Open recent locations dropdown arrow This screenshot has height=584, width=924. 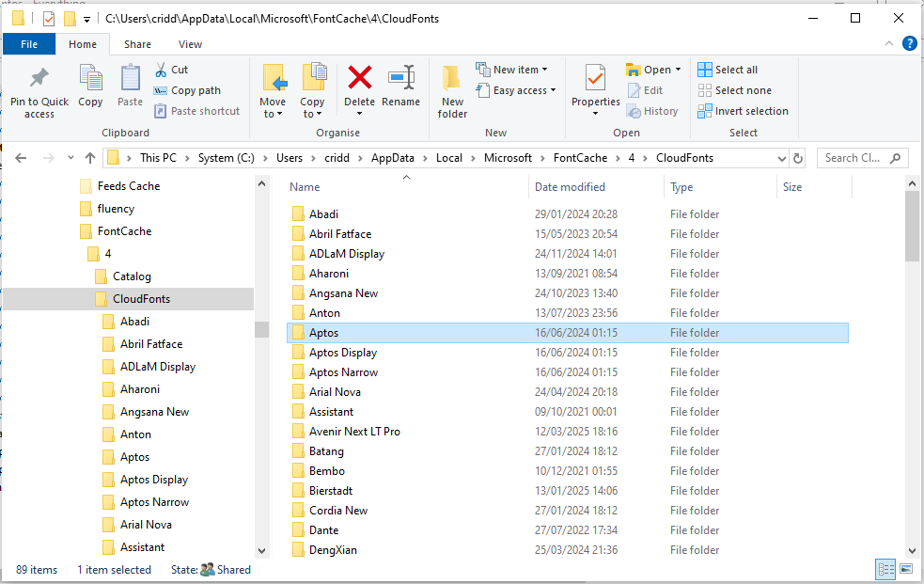click(70, 158)
